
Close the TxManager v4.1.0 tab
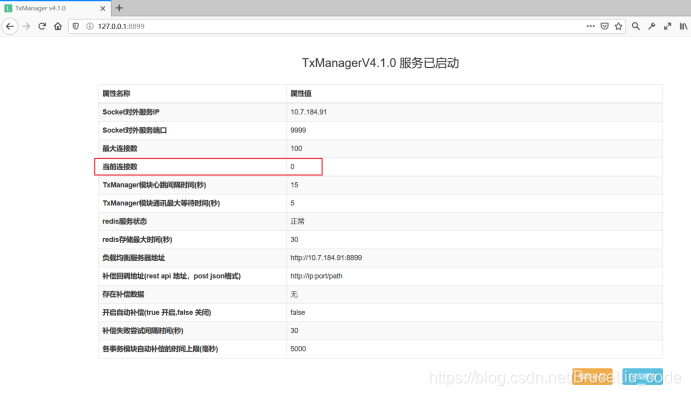[x=103, y=8]
